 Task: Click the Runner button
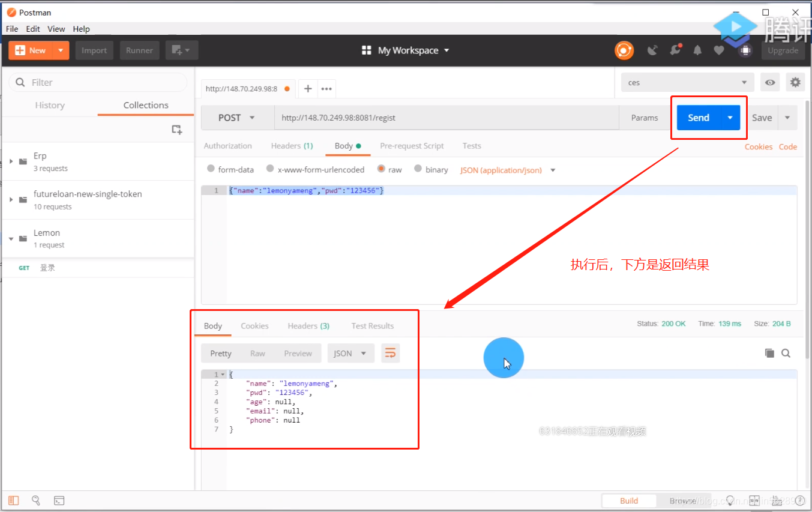(139, 50)
